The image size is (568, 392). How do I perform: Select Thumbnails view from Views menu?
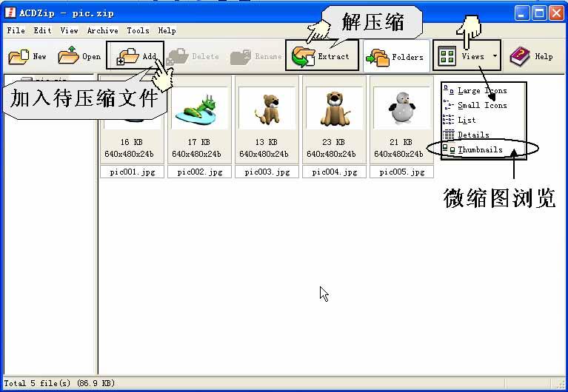479,149
